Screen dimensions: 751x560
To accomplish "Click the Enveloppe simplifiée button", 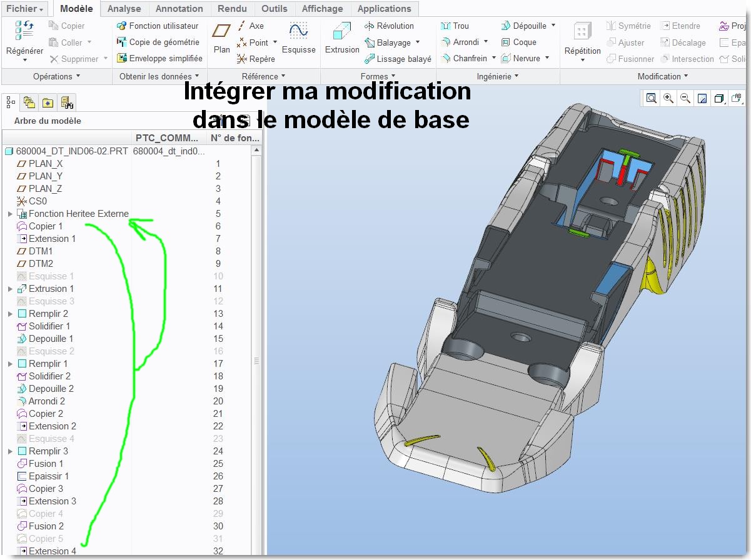I will click(159, 58).
